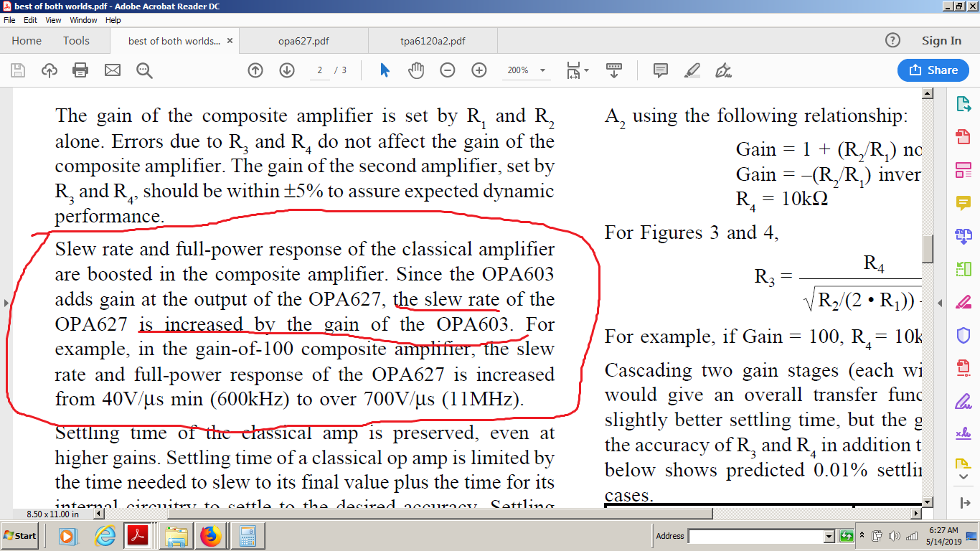Send the file by email using the envelope icon
The image size is (980, 551).
click(113, 70)
